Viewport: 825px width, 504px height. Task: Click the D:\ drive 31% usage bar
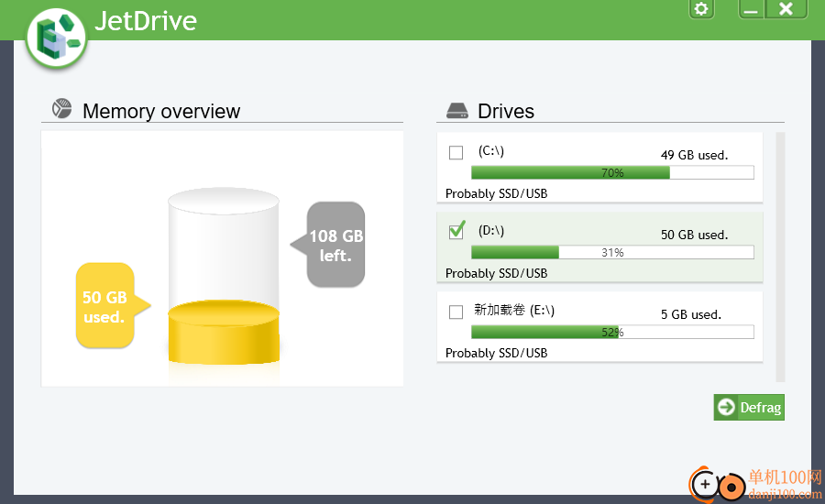pos(612,253)
